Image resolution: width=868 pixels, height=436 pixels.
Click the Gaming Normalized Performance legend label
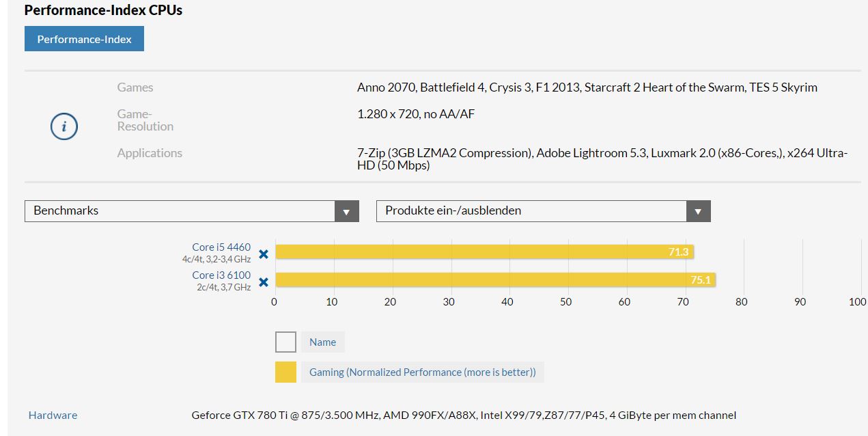point(423,372)
